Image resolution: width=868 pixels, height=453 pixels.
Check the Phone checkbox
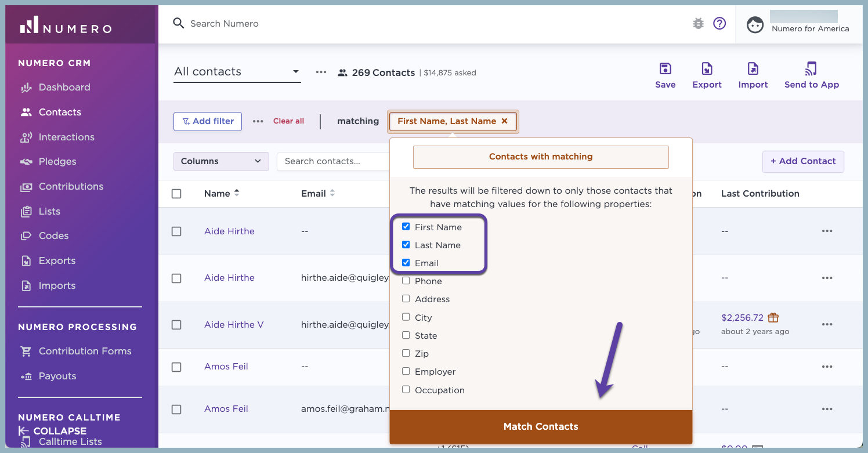(x=406, y=281)
